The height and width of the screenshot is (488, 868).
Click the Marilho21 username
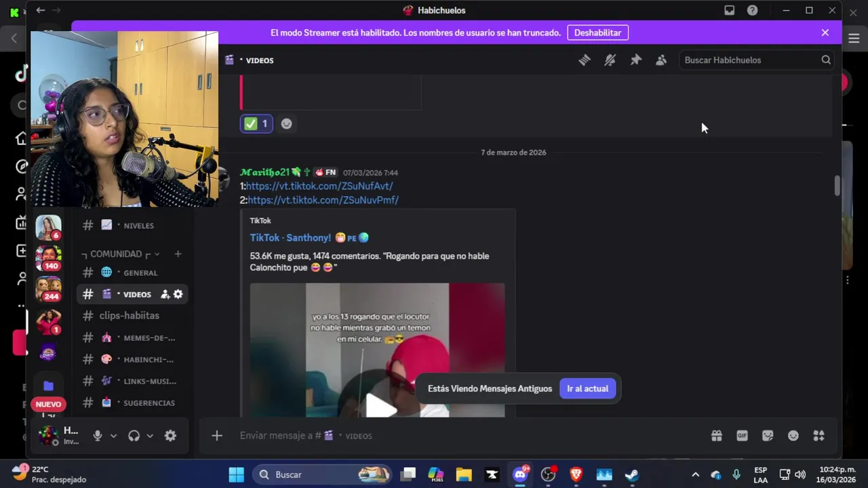tap(264, 172)
